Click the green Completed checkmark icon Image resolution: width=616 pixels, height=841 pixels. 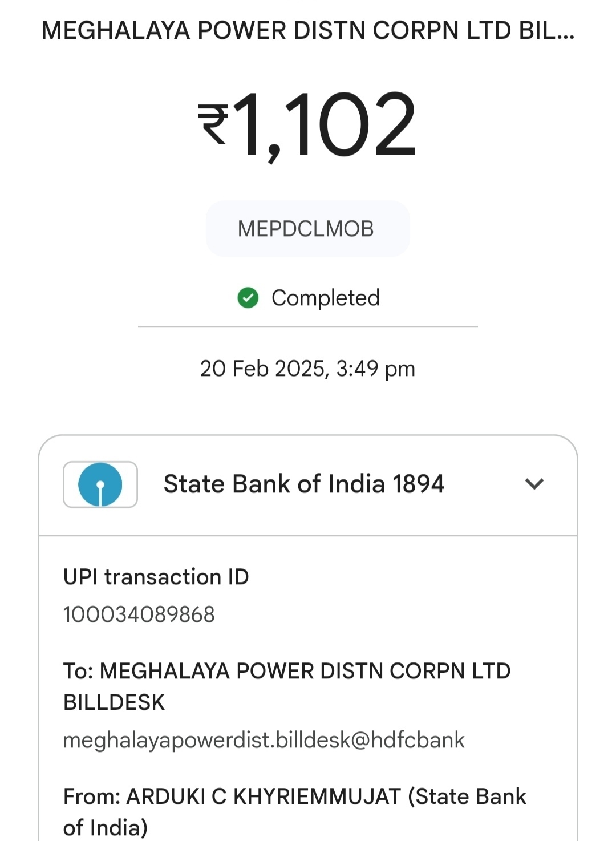(248, 298)
